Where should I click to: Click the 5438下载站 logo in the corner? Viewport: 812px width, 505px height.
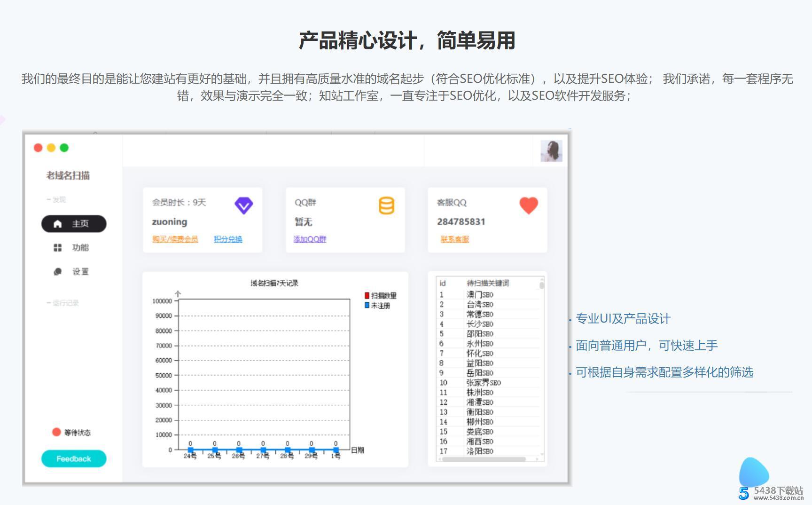coord(771,484)
